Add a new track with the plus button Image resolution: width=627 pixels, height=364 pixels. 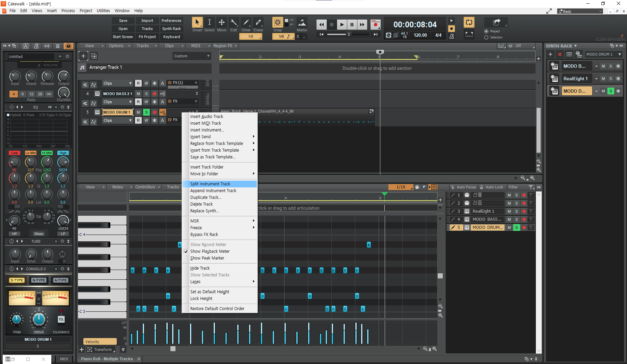[83, 56]
